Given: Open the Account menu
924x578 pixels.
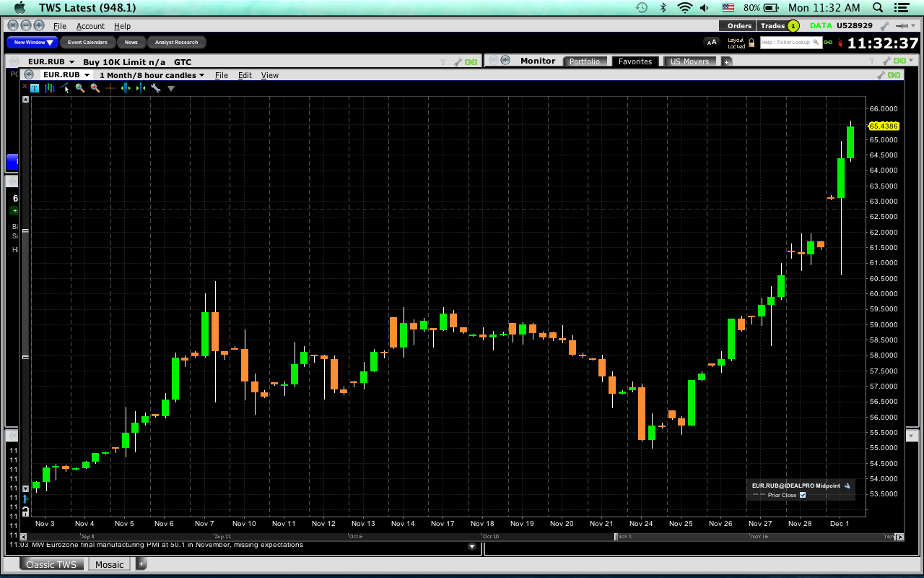Looking at the screenshot, I should click(x=90, y=26).
